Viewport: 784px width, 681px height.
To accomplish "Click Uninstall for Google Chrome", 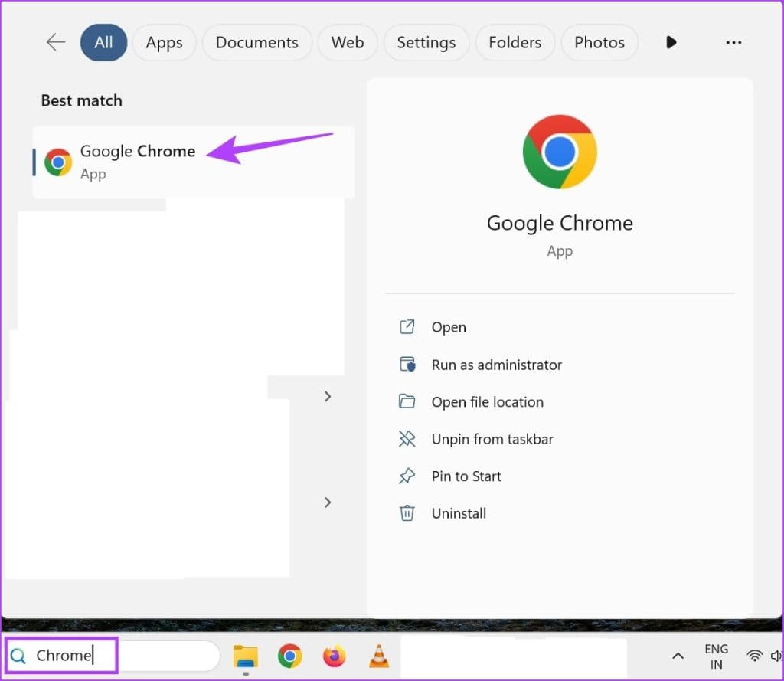I will point(459,513).
